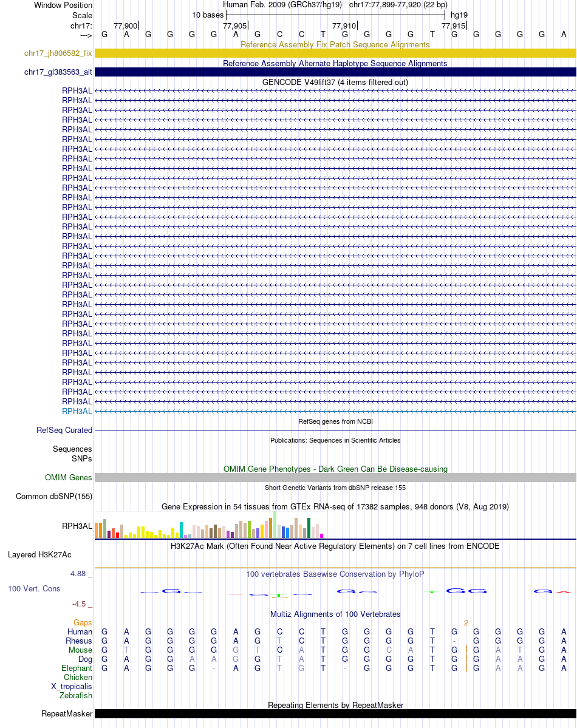
Task: Click the RefSeq Curated intron line
Action: point(335,430)
